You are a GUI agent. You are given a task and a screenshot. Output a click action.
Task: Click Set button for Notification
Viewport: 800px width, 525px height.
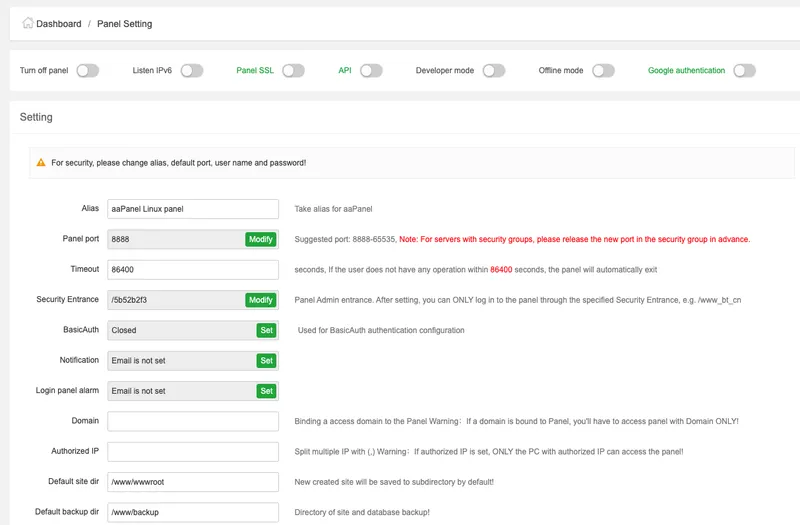(267, 361)
